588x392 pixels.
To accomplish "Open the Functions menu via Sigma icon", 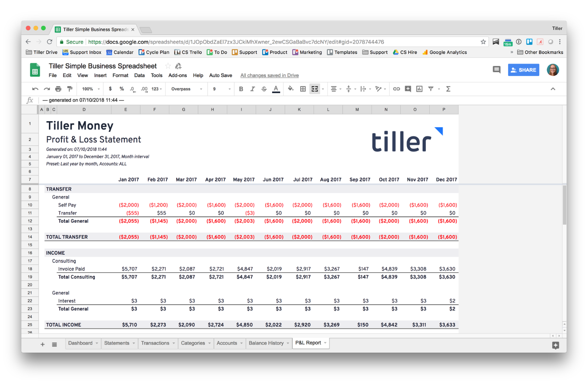I will point(448,89).
